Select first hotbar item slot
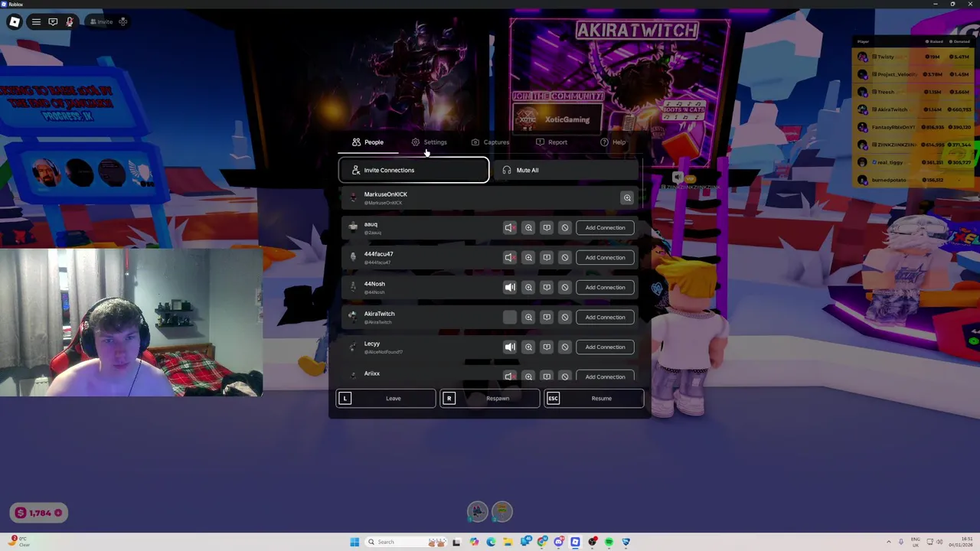Image resolution: width=980 pixels, height=551 pixels. point(478,511)
